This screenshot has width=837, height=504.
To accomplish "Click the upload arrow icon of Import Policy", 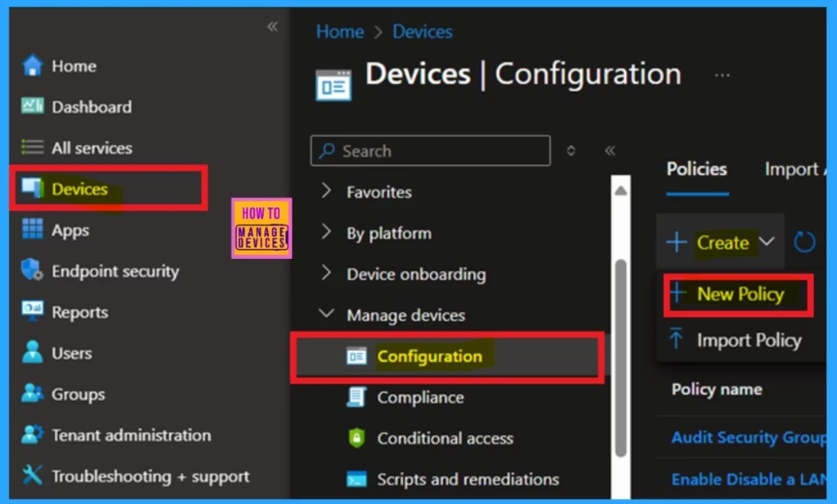I will [x=676, y=339].
